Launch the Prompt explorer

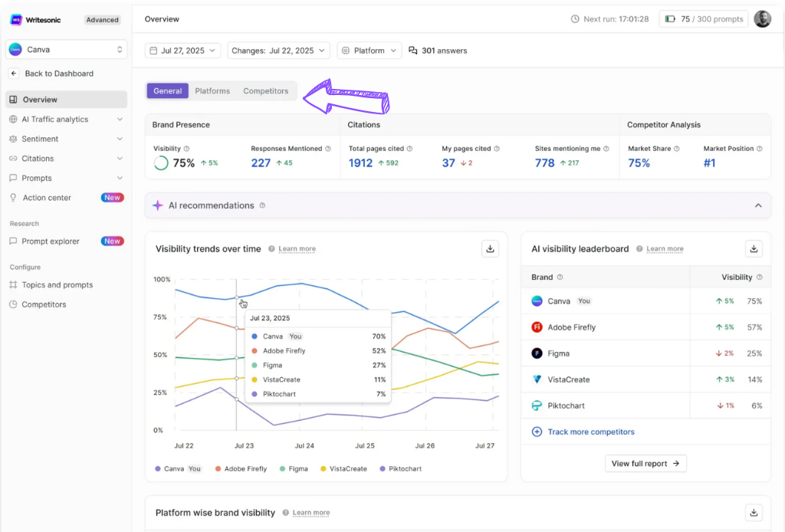(51, 241)
